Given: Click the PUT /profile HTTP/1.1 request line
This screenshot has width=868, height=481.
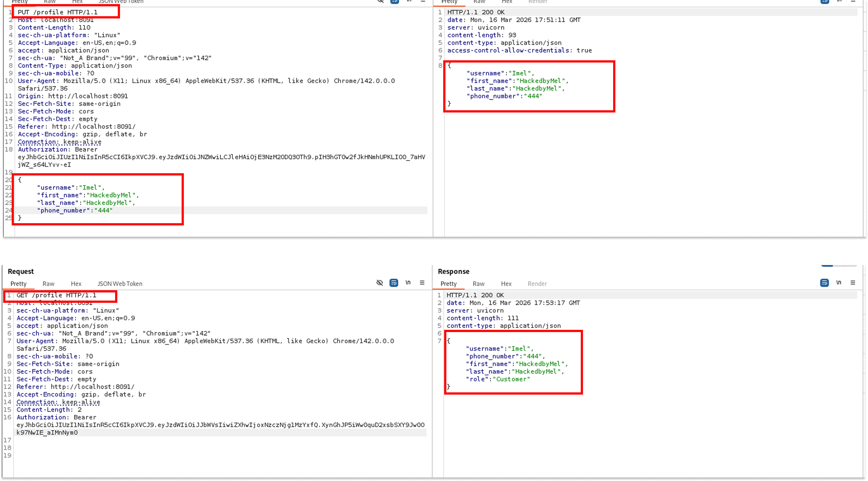Looking at the screenshot, I should pyautogui.click(x=58, y=13).
